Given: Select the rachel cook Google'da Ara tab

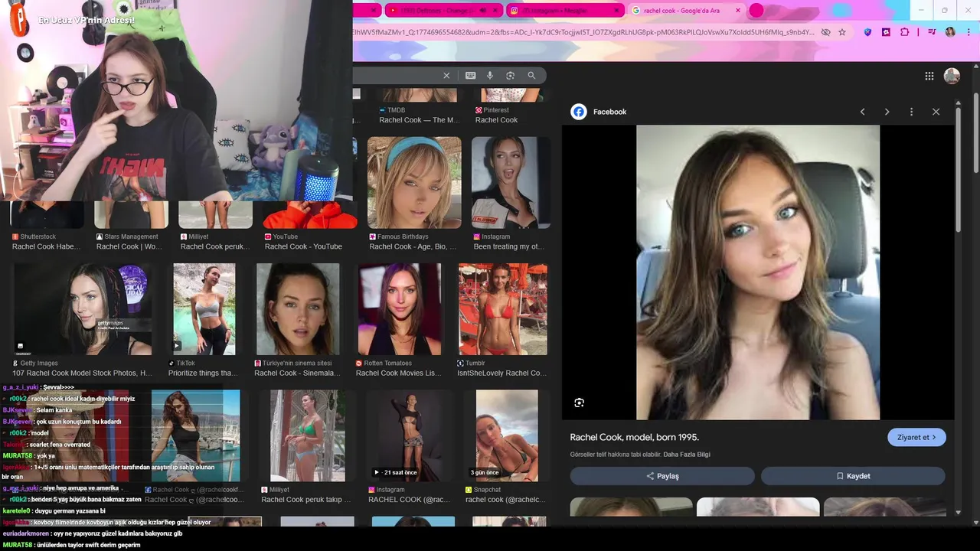Looking at the screenshot, I should coord(685,11).
